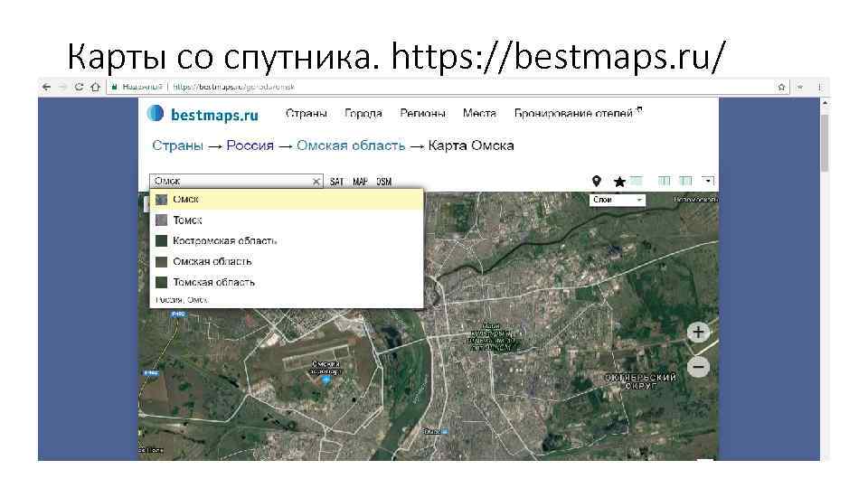Zoom out the map with minus button
This screenshot has width=868, height=488.
(698, 366)
